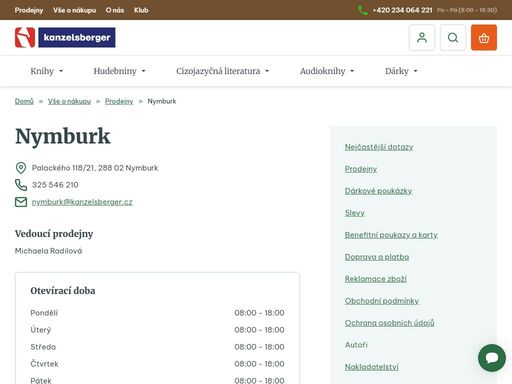Click Vedoucí prodejny heading
Viewport: 512px width, 384px height.
tap(54, 234)
